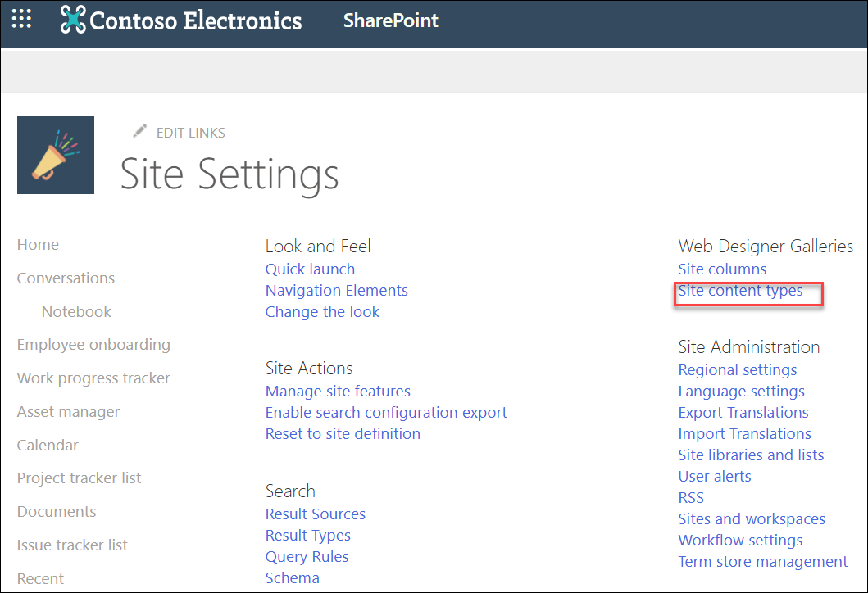Viewport: 868px width, 593px height.
Task: Click EDIT LINKS to modify navigation
Action: click(x=190, y=133)
